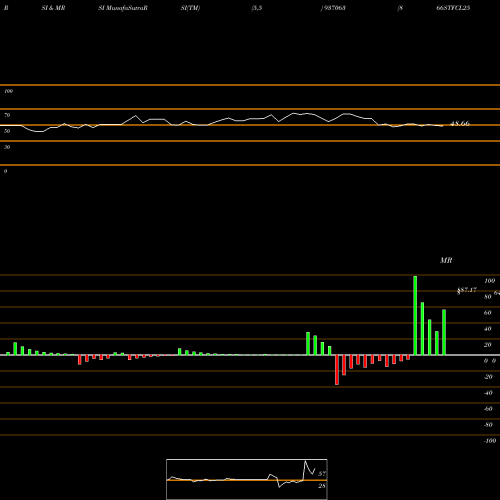Click the 57 value in mini chart
Image resolution: width=500 pixels, height=500 pixels.
[x=322, y=473]
